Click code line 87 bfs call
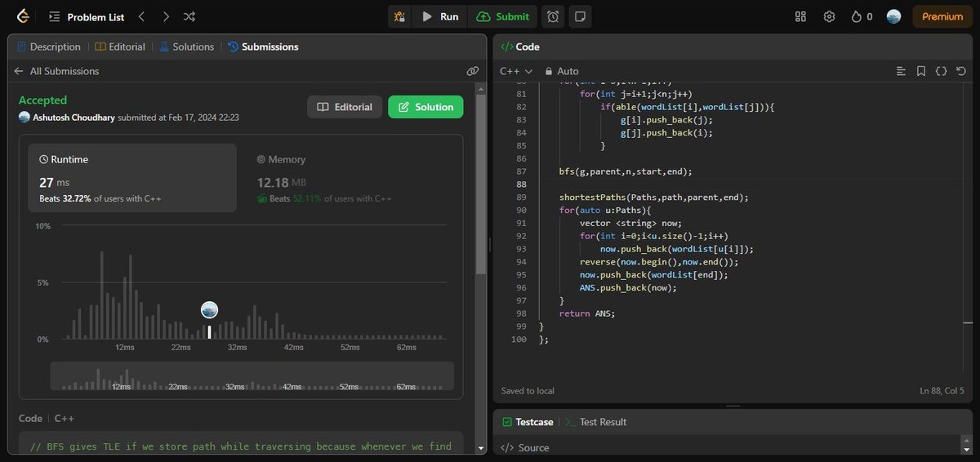Viewport: 980px width, 462px height. (625, 171)
